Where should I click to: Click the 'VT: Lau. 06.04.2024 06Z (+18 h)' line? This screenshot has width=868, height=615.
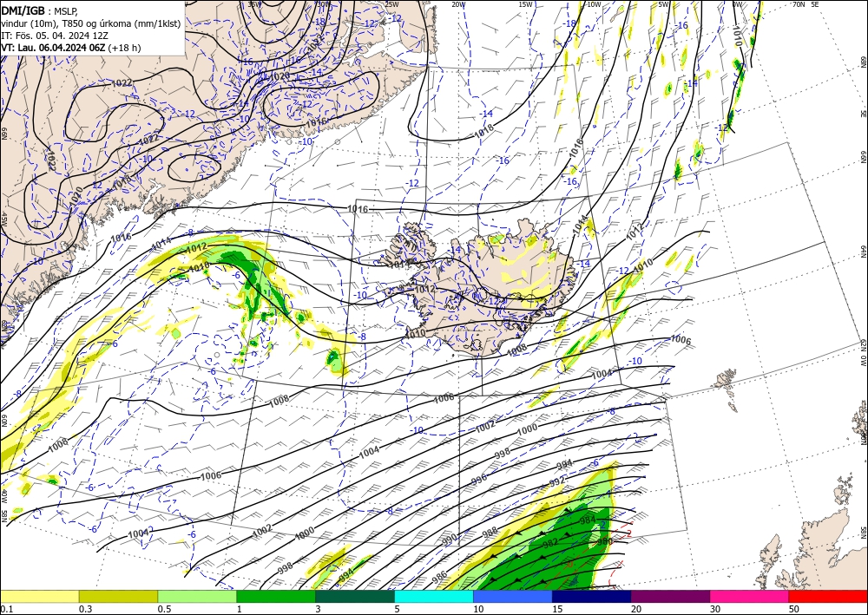[x=71, y=48]
